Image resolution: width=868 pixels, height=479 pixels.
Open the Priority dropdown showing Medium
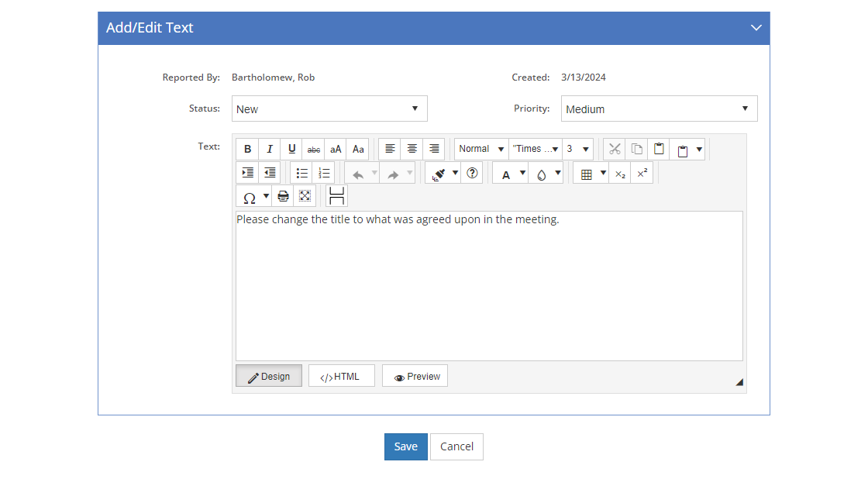click(660, 109)
